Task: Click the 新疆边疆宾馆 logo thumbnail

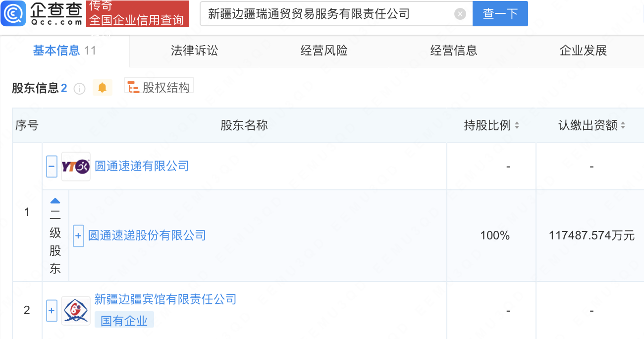Action: (x=76, y=311)
